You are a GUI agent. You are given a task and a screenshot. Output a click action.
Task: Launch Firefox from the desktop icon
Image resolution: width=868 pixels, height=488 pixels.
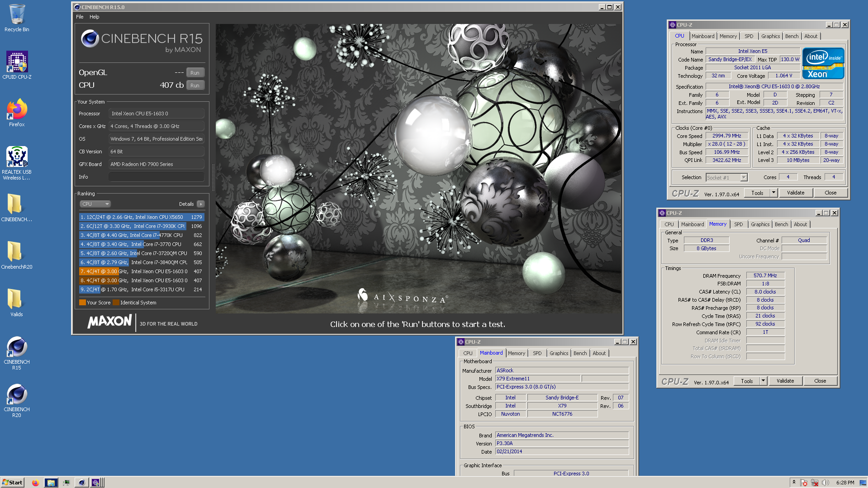coord(17,113)
